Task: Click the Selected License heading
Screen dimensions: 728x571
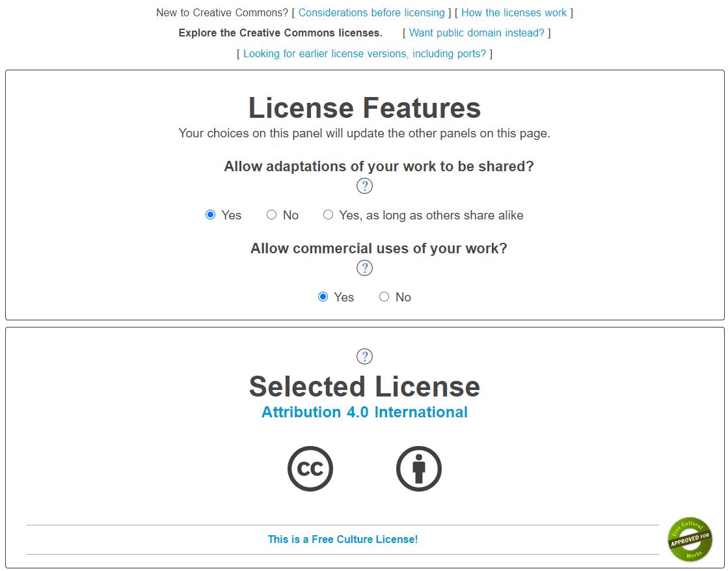Action: (364, 387)
